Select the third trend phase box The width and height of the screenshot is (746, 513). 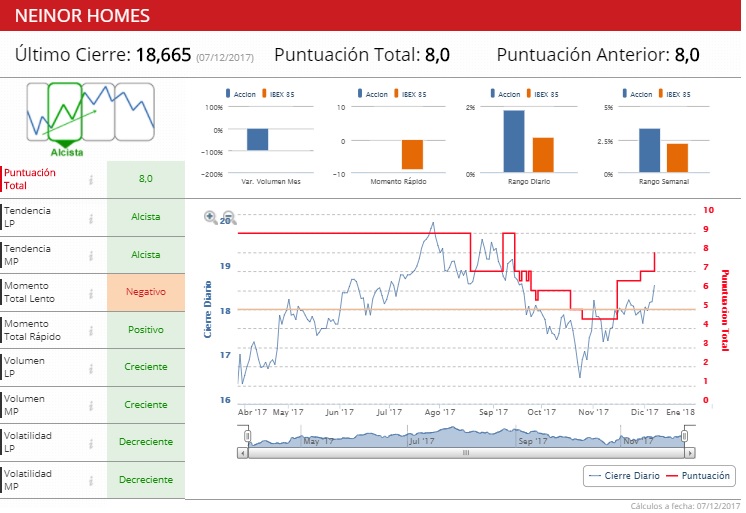pos(98,111)
